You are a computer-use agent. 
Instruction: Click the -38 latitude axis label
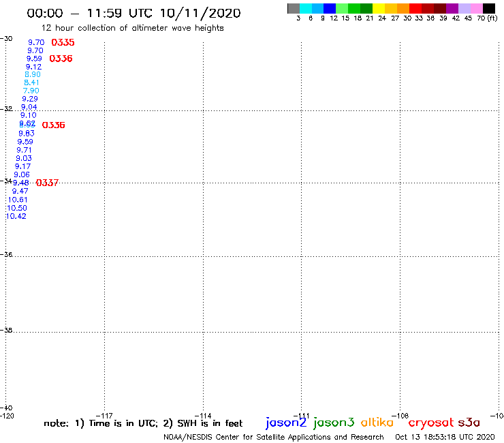[x=6, y=330]
